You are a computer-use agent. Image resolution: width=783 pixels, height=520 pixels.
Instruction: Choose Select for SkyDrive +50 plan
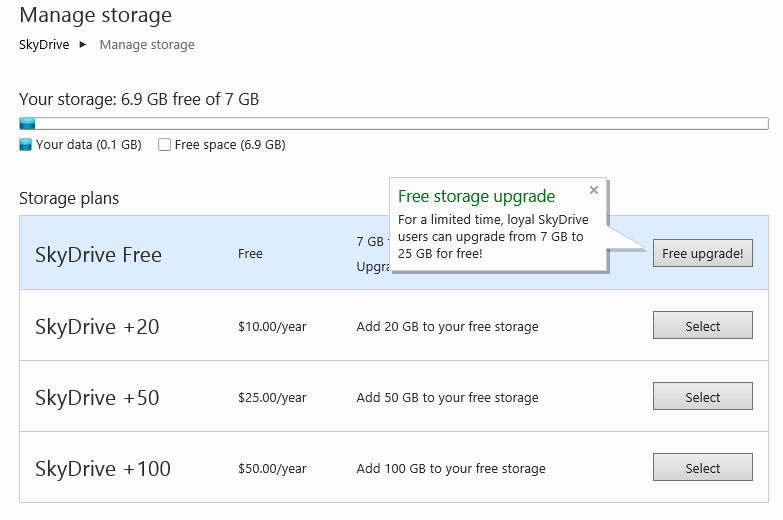[702, 397]
